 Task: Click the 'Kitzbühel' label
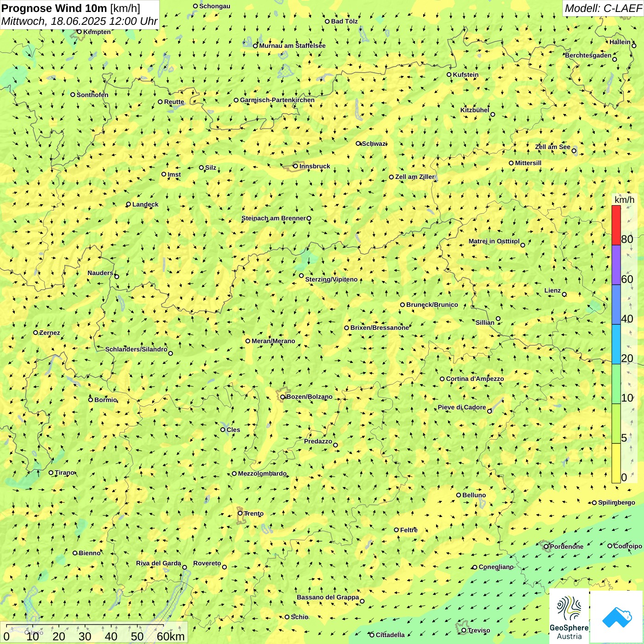tap(475, 110)
